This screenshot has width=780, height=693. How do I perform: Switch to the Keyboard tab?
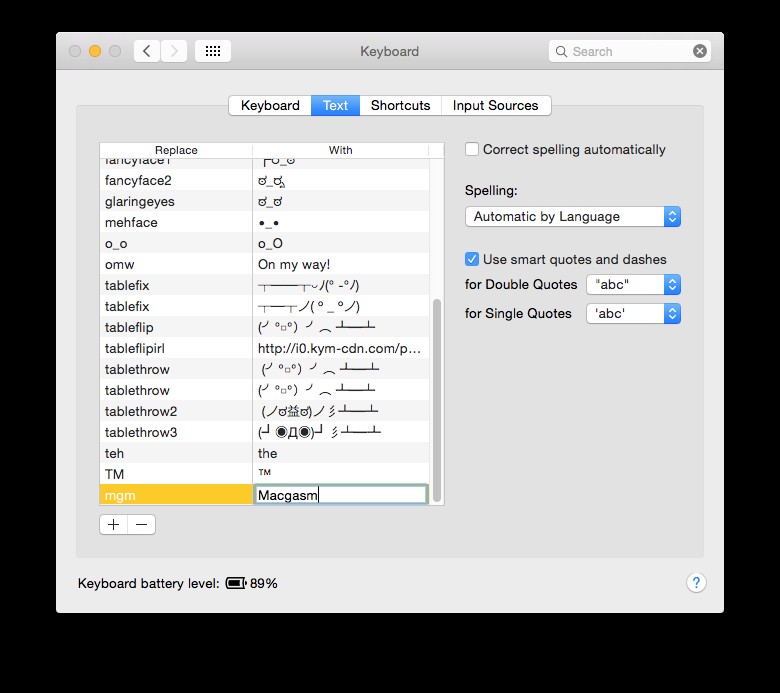(270, 105)
